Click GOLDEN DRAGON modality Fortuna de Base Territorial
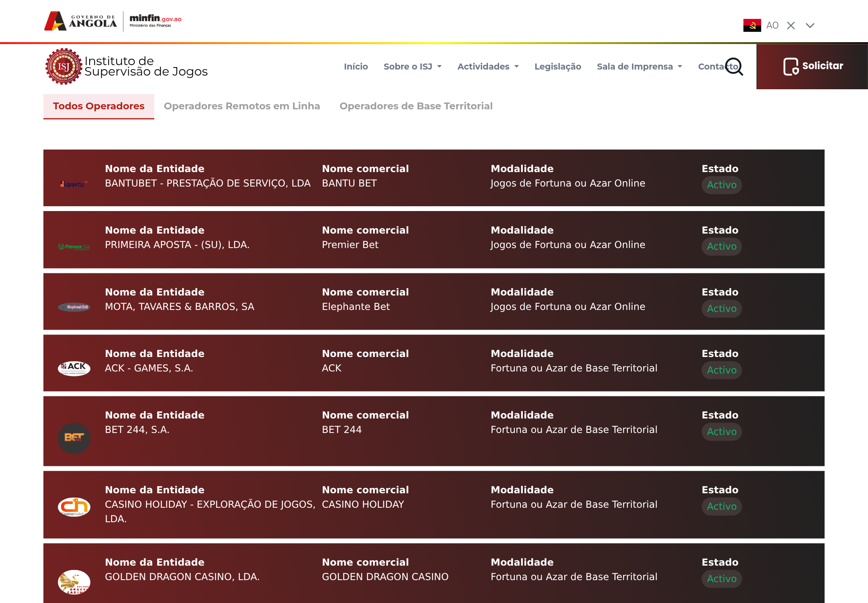The width and height of the screenshot is (868, 603). 574,577
